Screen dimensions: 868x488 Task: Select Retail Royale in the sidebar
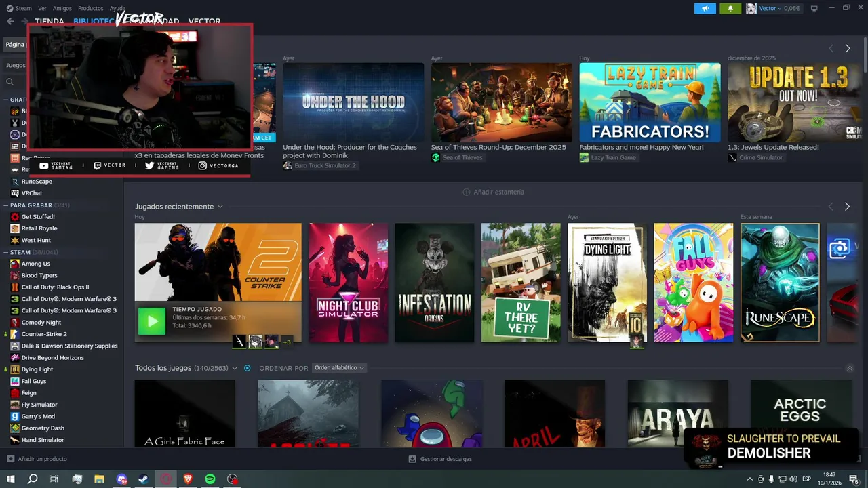pyautogui.click(x=39, y=228)
